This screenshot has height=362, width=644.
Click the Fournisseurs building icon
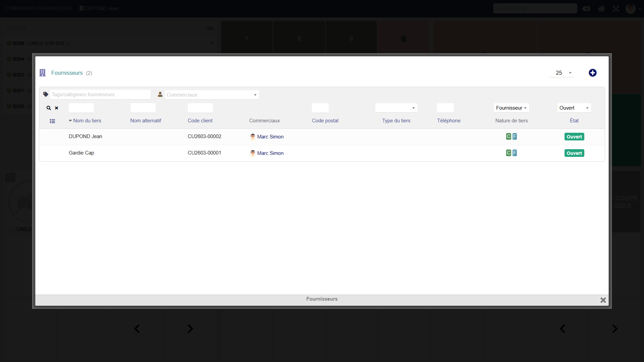point(43,73)
